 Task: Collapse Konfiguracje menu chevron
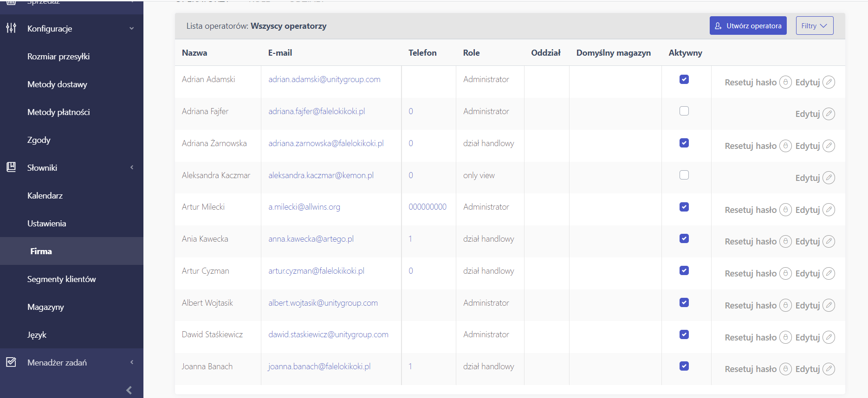[132, 28]
